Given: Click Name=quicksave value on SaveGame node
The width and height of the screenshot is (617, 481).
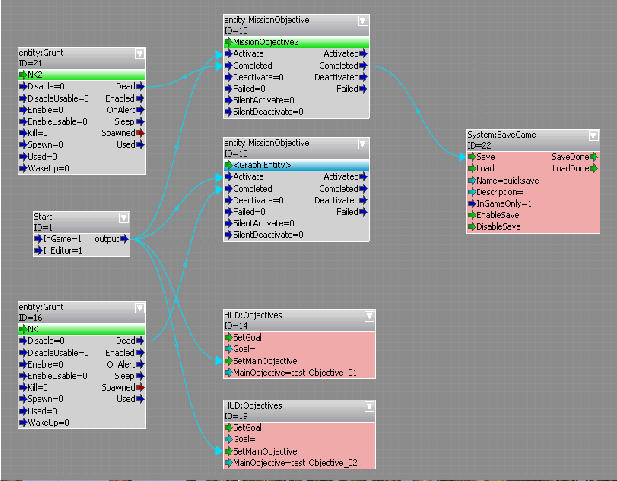Looking at the screenshot, I should coord(507,181).
